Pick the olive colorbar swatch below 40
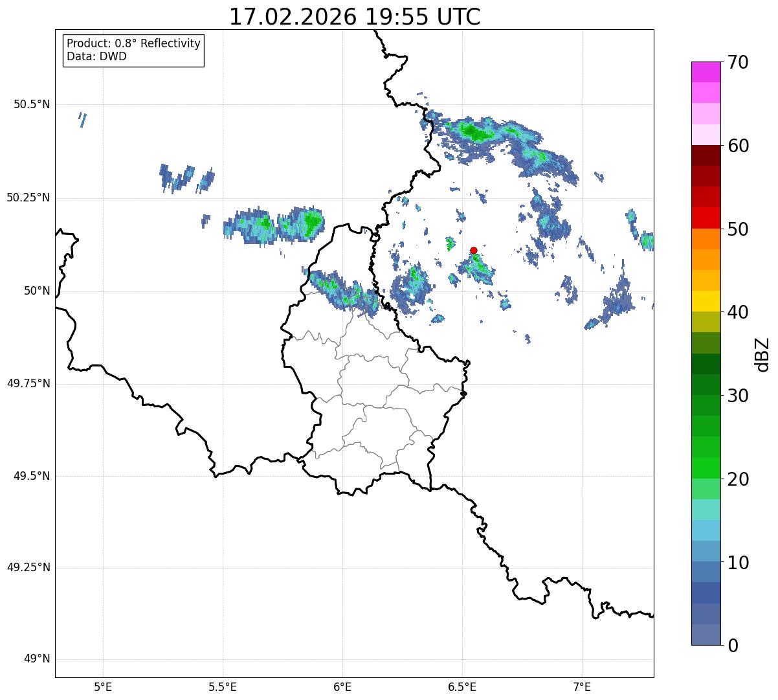The height and width of the screenshot is (700, 778). click(x=706, y=322)
